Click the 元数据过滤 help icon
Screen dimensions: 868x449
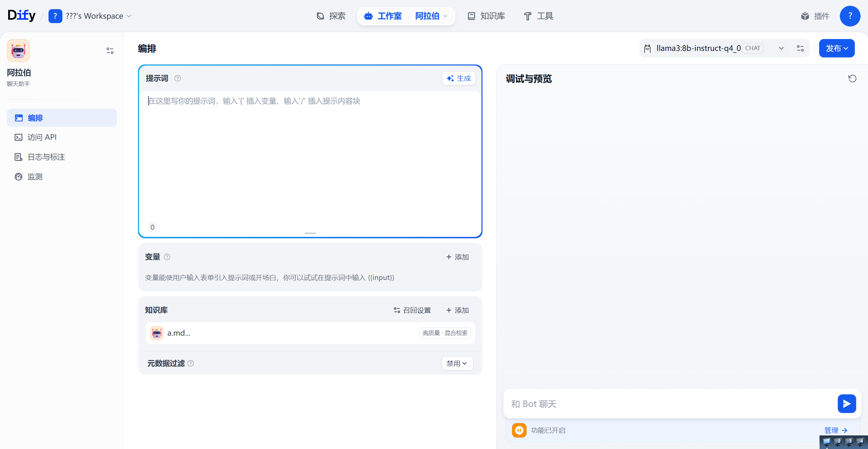coord(191,363)
